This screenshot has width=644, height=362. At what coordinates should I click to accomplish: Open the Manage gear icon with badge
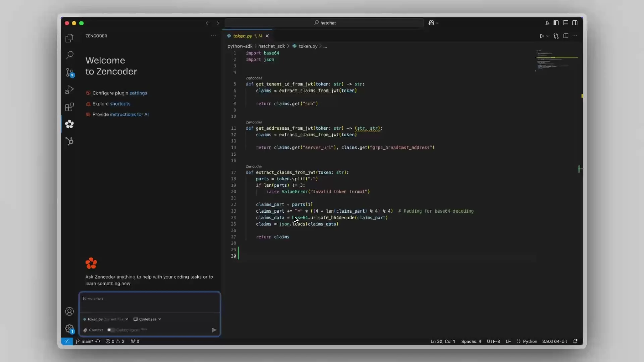[69, 329]
